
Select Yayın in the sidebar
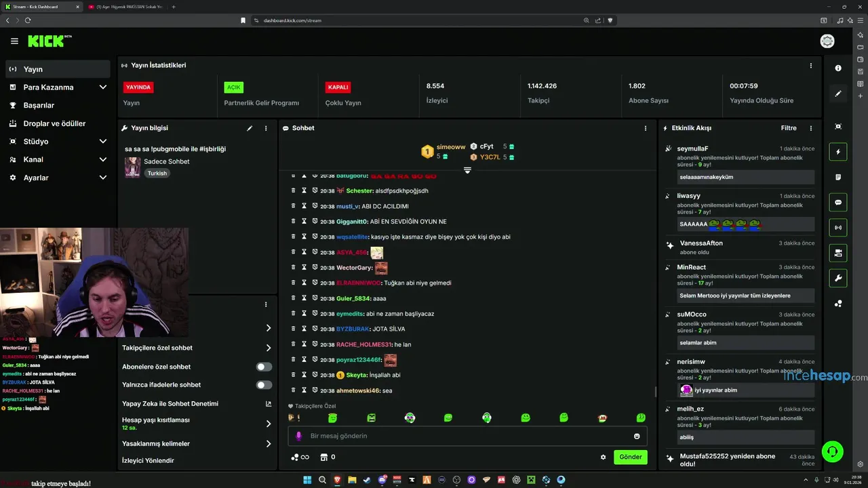[x=58, y=69]
